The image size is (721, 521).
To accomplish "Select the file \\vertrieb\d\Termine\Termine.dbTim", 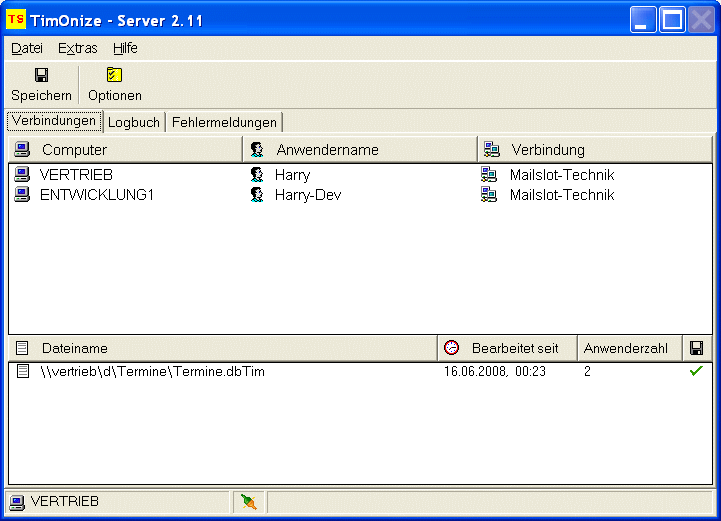I will pyautogui.click(x=152, y=371).
